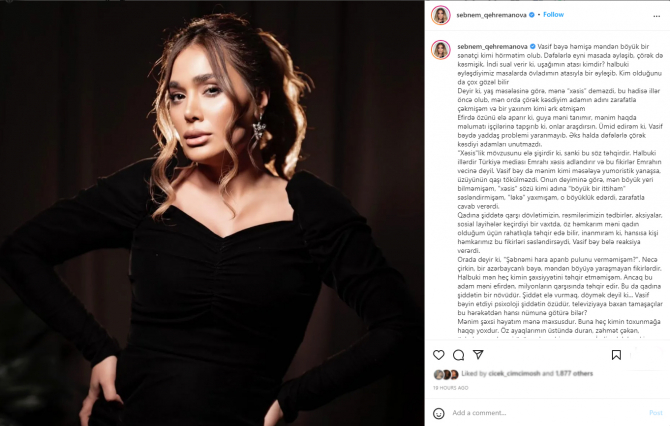The width and height of the screenshot is (670, 426).
Task: Open sebnem_qehremanova username in header
Action: [491, 15]
